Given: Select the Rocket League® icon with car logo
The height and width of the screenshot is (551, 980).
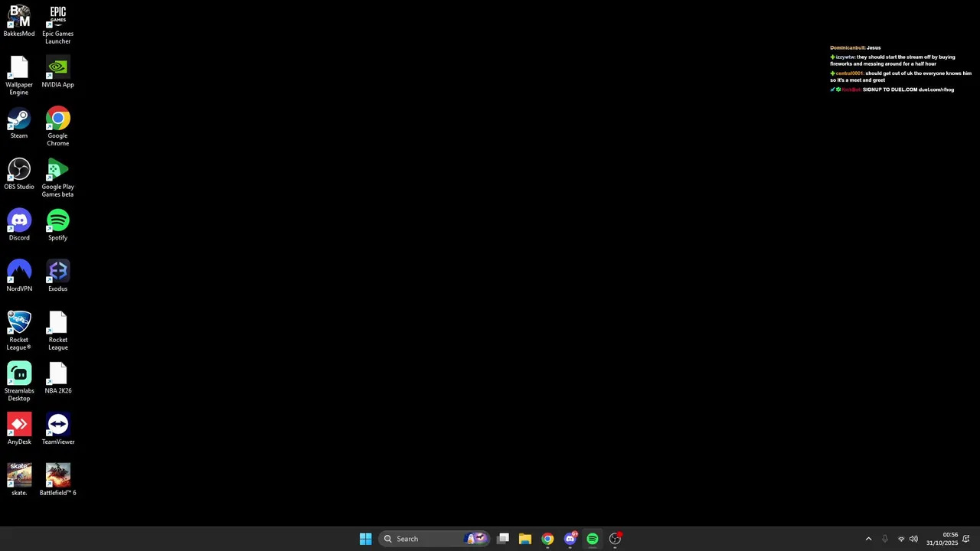Looking at the screenshot, I should click(19, 331).
